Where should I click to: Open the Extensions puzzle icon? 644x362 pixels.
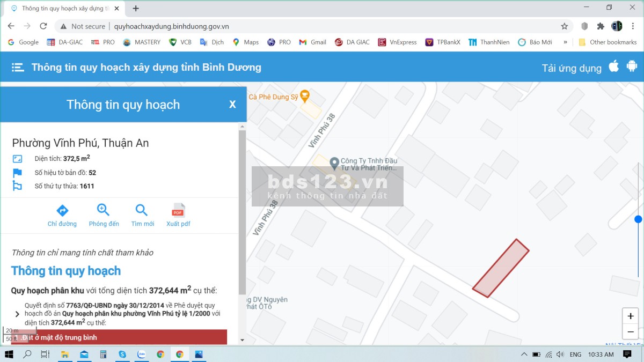601,26
